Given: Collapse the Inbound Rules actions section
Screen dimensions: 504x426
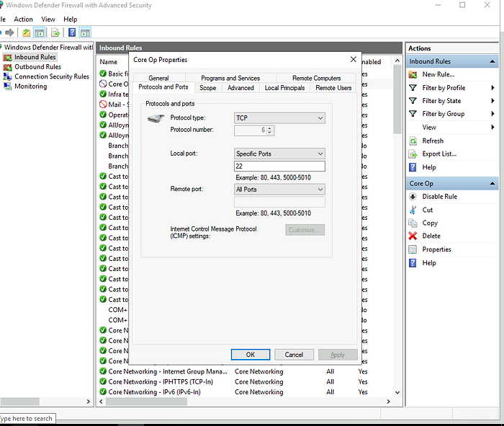Looking at the screenshot, I should 492,61.
